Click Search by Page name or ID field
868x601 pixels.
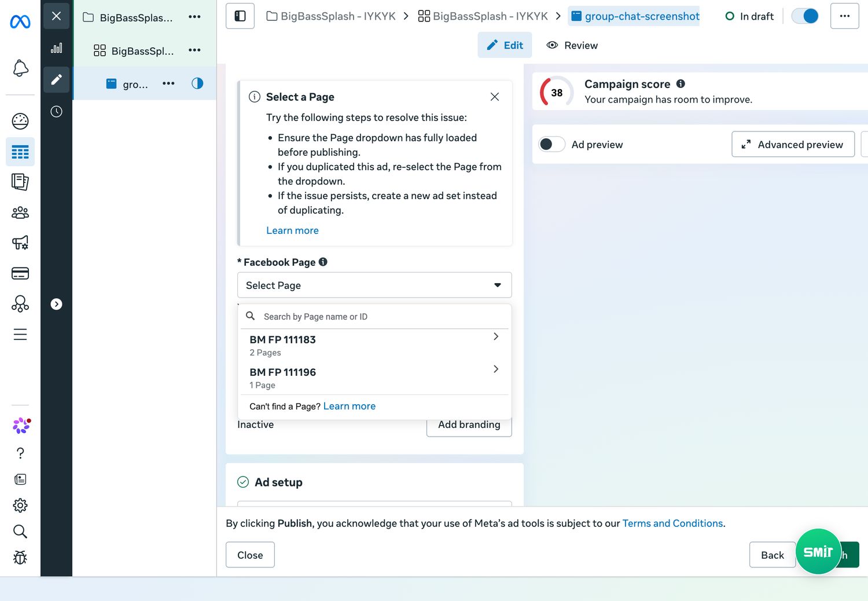point(374,317)
